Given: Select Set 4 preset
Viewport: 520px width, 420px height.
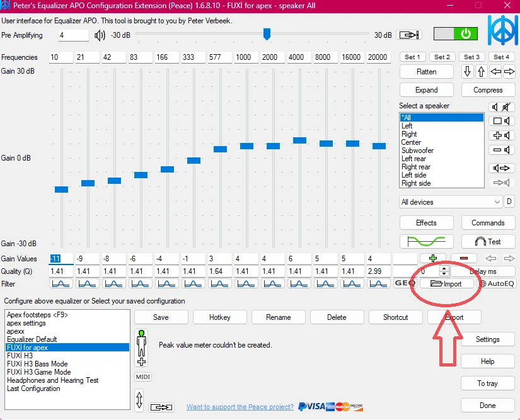Looking at the screenshot, I should [x=502, y=57].
